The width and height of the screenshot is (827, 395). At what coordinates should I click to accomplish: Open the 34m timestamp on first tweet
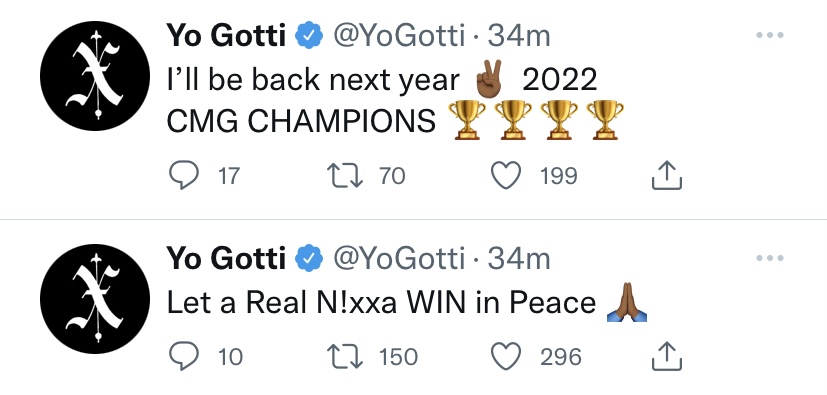coord(518,36)
